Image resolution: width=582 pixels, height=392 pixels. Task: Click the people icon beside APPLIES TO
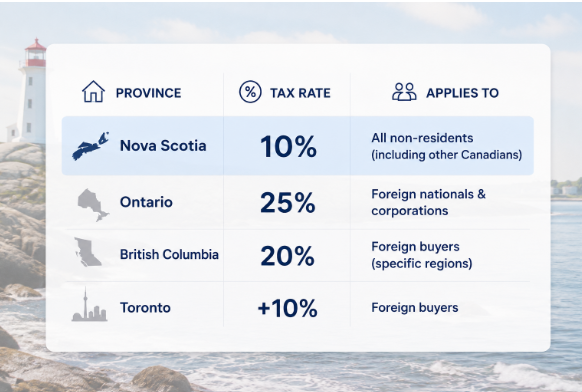pos(404,92)
